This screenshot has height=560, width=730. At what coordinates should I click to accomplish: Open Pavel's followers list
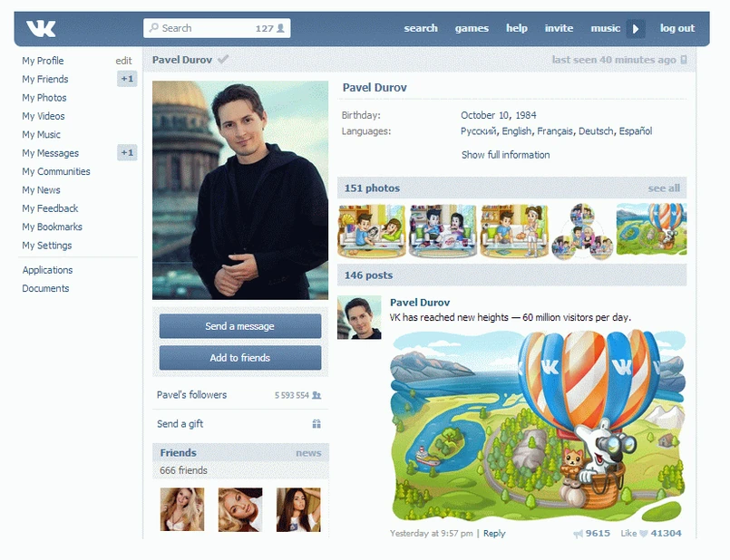(x=192, y=395)
